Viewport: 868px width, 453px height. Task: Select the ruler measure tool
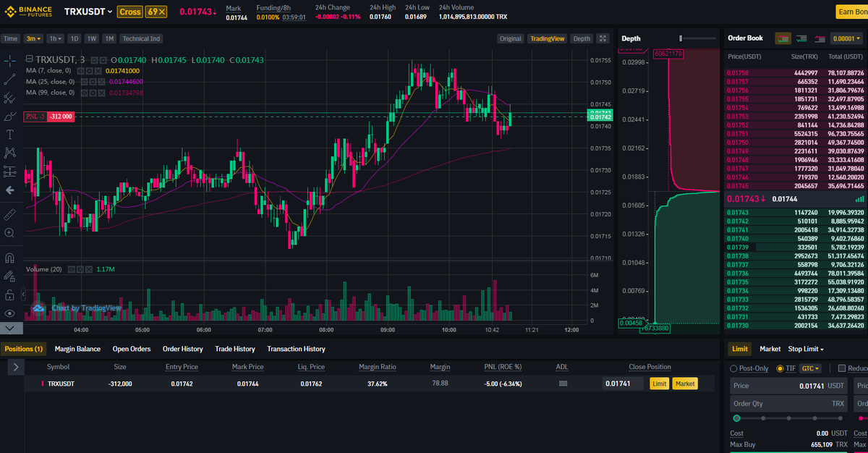pyautogui.click(x=9, y=214)
